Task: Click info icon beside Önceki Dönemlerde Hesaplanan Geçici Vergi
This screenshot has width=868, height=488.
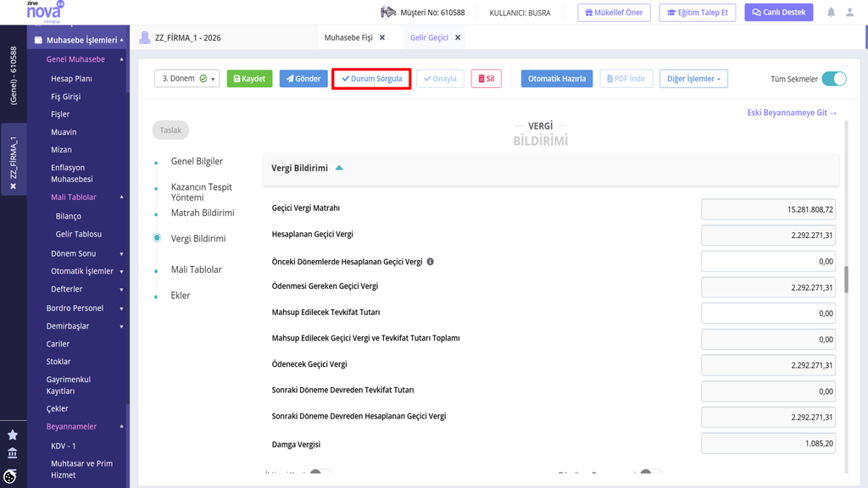Action: pos(430,262)
